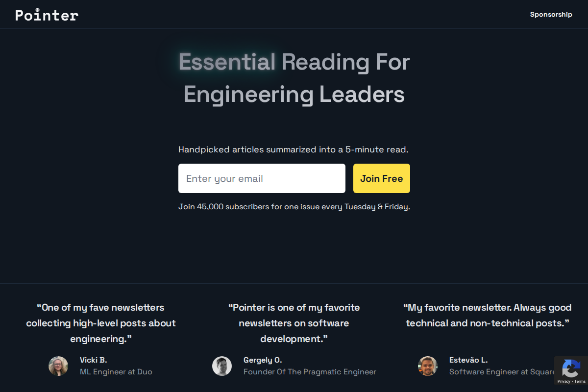Click the name Vicki B.
Image resolution: width=588 pixels, height=392 pixels.
[x=93, y=360]
